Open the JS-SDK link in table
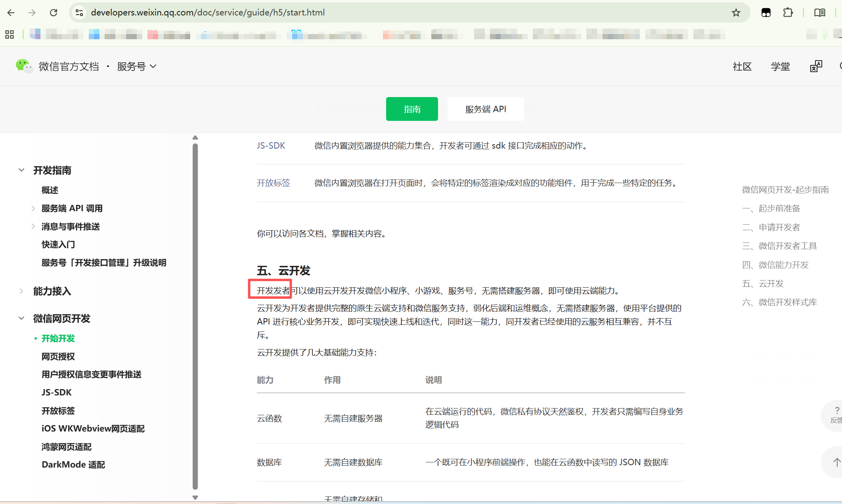 point(271,146)
